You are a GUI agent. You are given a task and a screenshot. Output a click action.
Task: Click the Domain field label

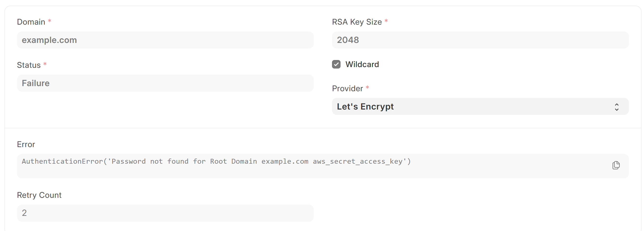(31, 22)
